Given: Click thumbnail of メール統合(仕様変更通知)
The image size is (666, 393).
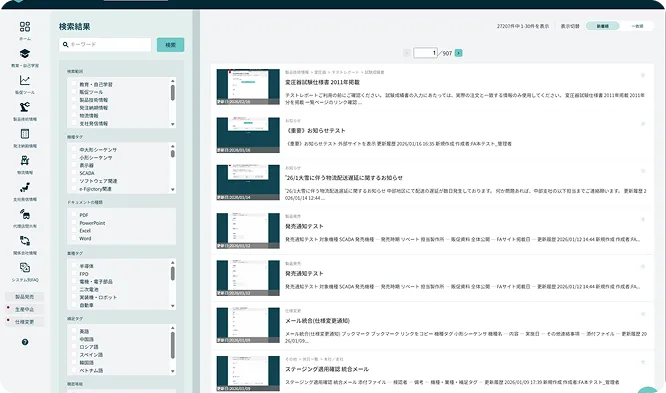Looking at the screenshot, I should 248,325.
